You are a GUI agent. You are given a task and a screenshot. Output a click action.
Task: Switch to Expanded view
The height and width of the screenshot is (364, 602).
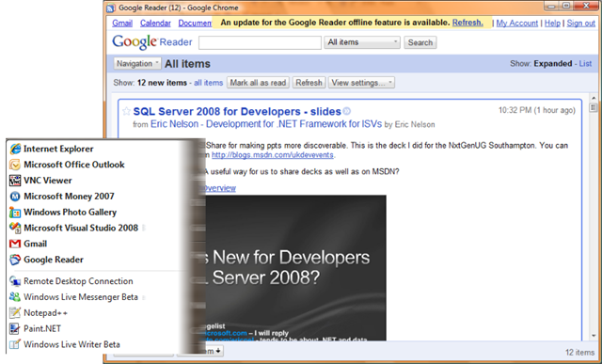pos(552,64)
